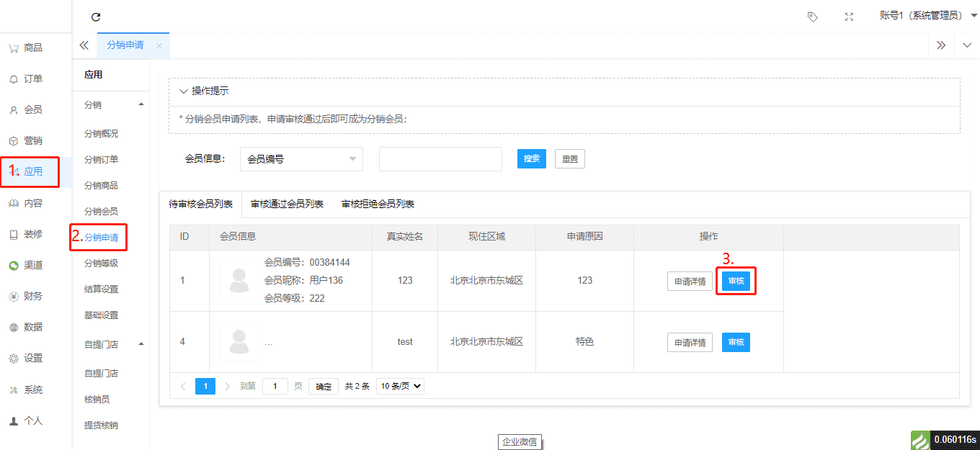Screen dimensions: 980x450
Task: Click the blue 搜索 button
Action: [x=532, y=159]
